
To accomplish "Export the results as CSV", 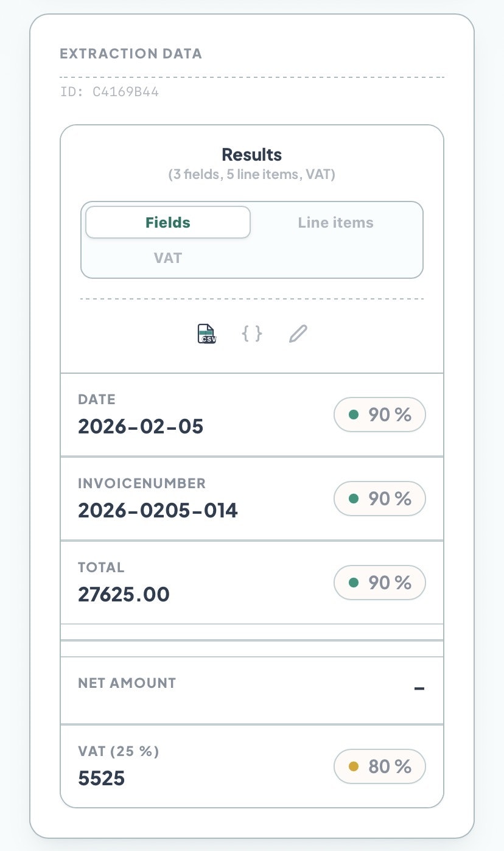I will coord(206,333).
